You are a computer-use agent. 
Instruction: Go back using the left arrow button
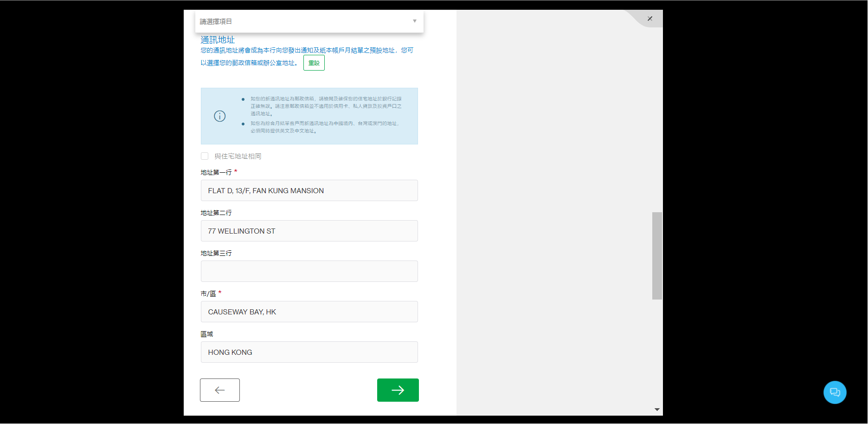(x=220, y=390)
